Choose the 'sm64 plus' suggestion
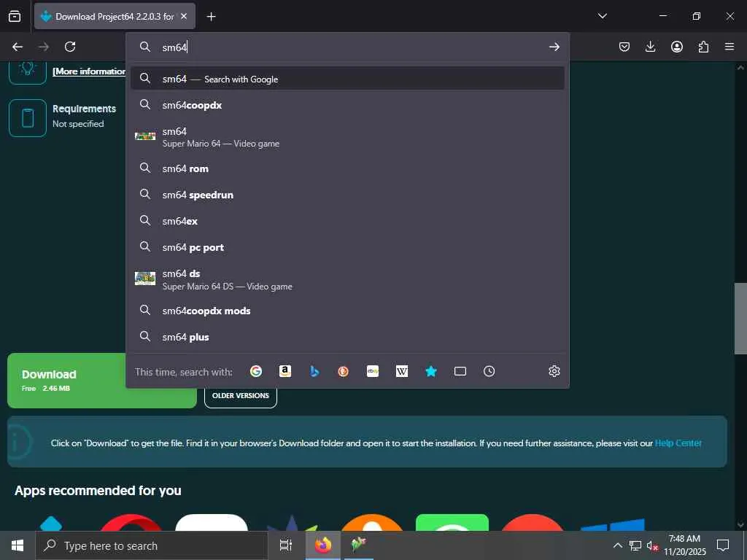 click(x=347, y=337)
